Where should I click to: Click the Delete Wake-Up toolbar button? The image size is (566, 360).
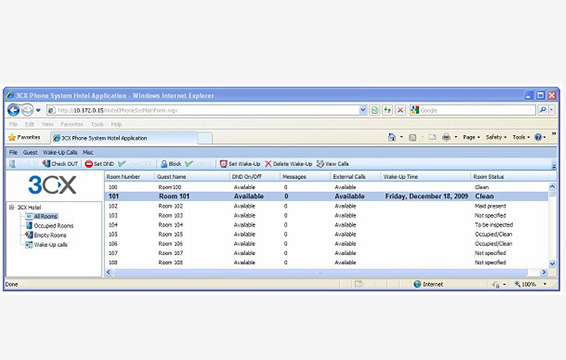coord(288,164)
